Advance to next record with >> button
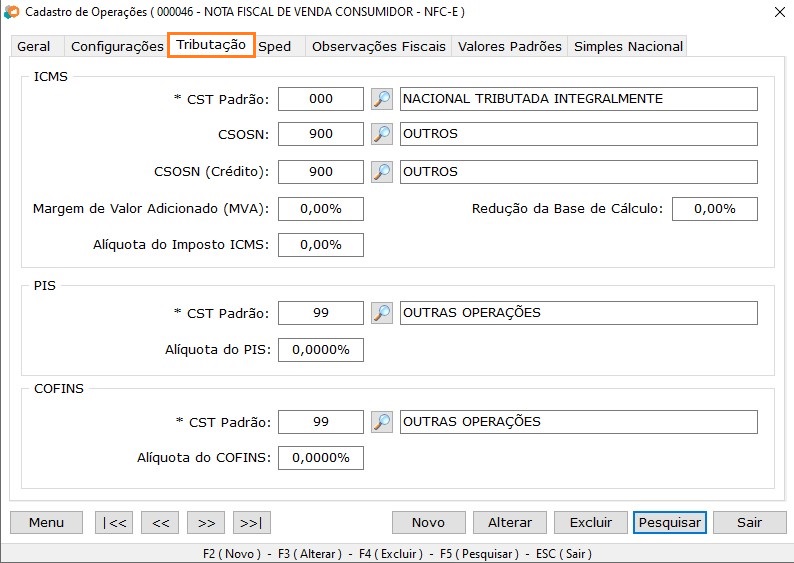The width and height of the screenshot is (794, 563). point(205,522)
